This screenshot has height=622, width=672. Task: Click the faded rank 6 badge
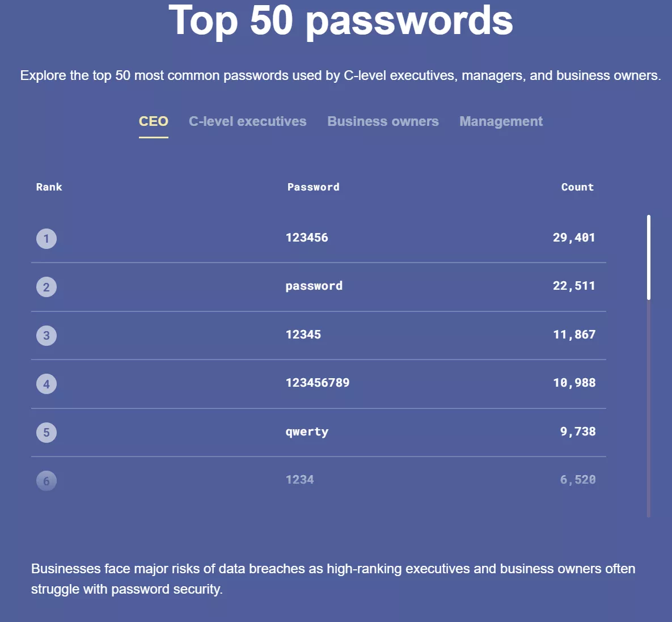point(47,481)
